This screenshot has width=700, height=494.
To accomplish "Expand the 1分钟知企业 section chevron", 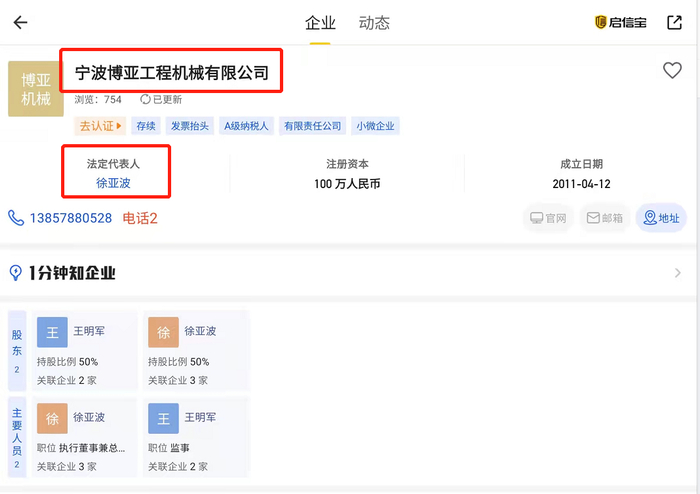I will click(x=678, y=273).
